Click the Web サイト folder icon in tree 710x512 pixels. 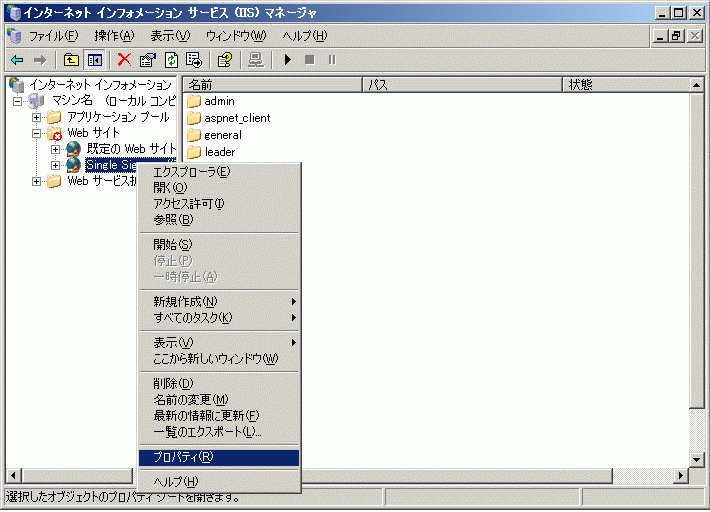[54, 134]
